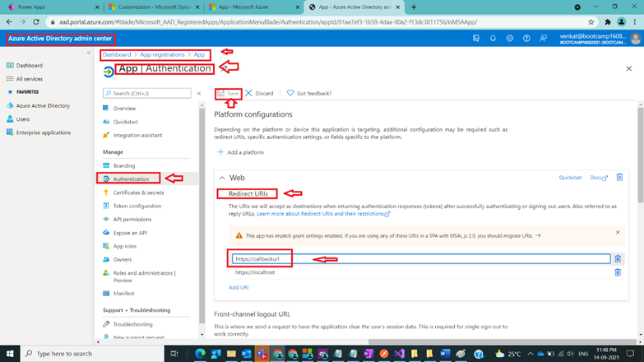The width and height of the screenshot is (644, 362).
Task: Dismiss the implicit grant warning
Action: [618, 232]
